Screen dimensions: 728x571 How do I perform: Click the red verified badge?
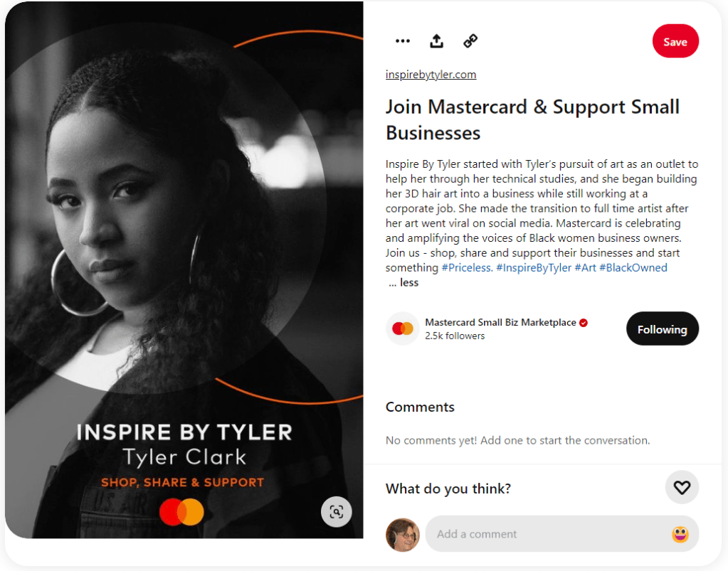coord(584,323)
